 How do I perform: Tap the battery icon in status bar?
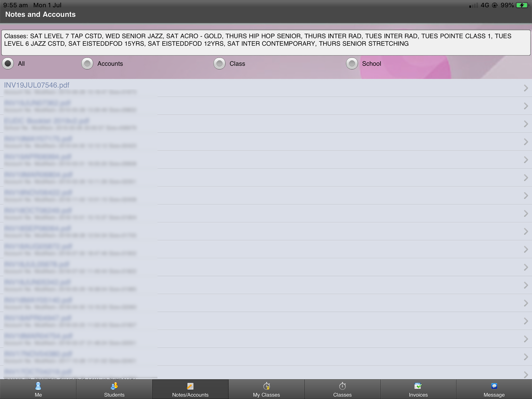tap(522, 5)
